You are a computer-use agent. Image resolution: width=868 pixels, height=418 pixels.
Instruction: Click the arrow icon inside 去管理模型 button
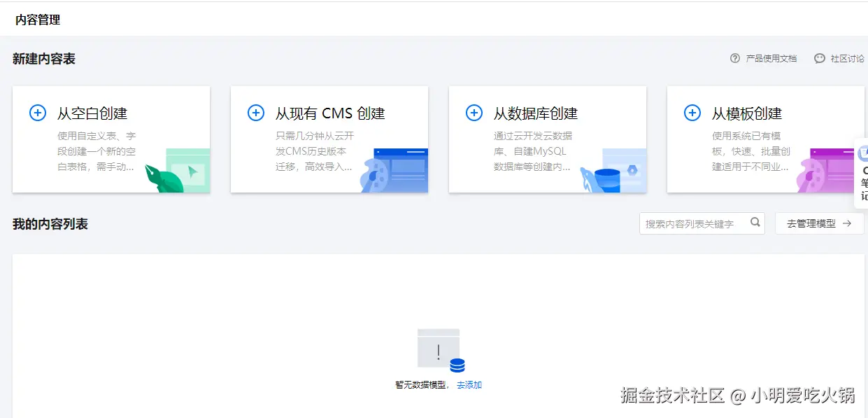tap(847, 223)
